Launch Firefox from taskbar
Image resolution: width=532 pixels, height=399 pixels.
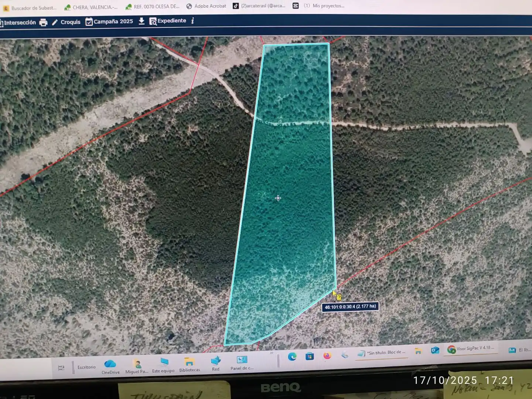pos(327,356)
